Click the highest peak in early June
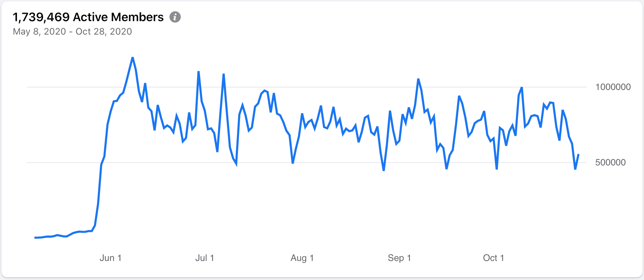This screenshot has width=644, height=280. [132, 57]
